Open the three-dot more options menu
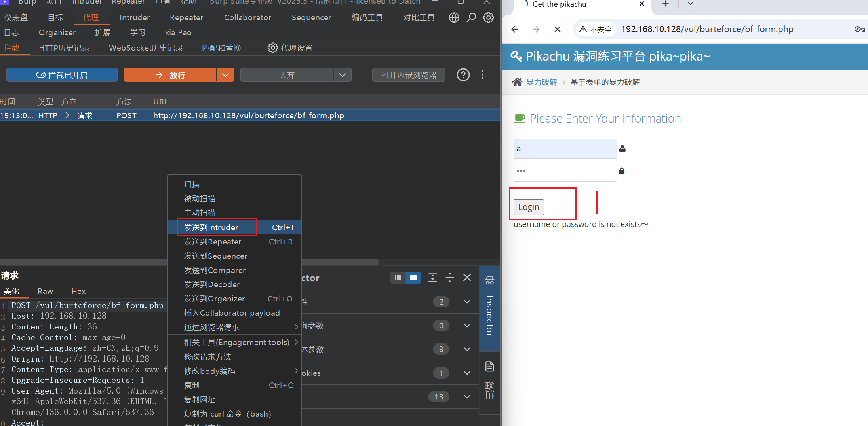Image resolution: width=868 pixels, height=426 pixels. pos(482,75)
